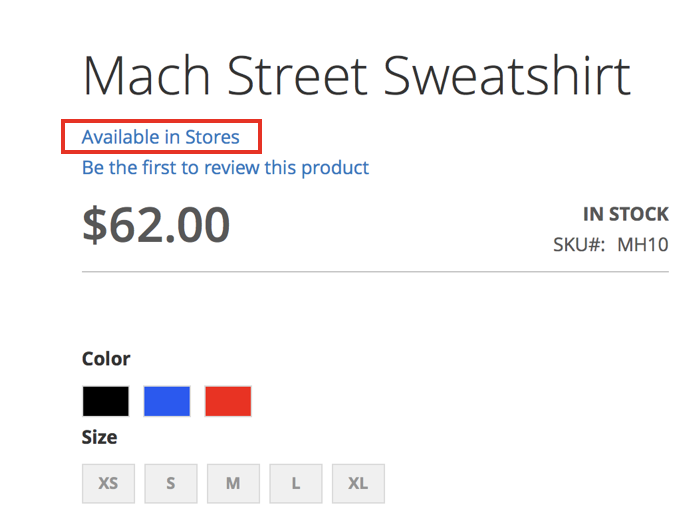Click the SKU# label
Screen dimensions: 685x525
click(x=579, y=244)
